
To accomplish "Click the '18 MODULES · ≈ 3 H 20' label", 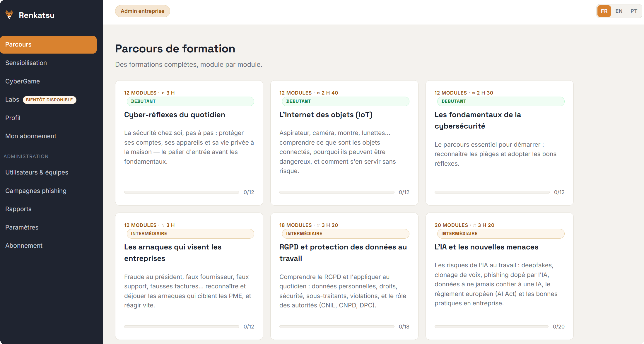I will (309, 225).
